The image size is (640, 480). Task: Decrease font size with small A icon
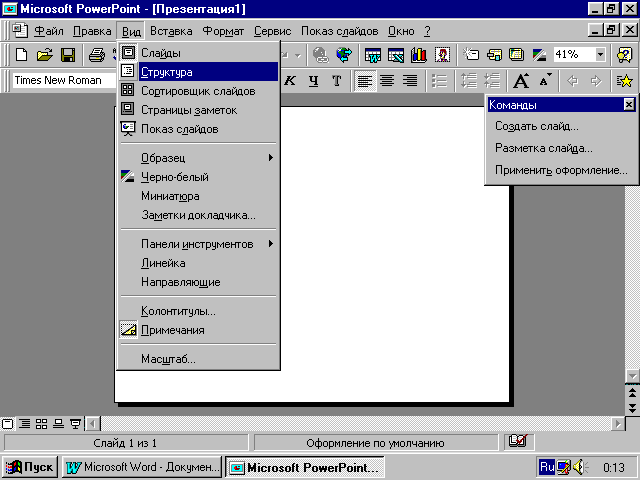click(x=545, y=81)
